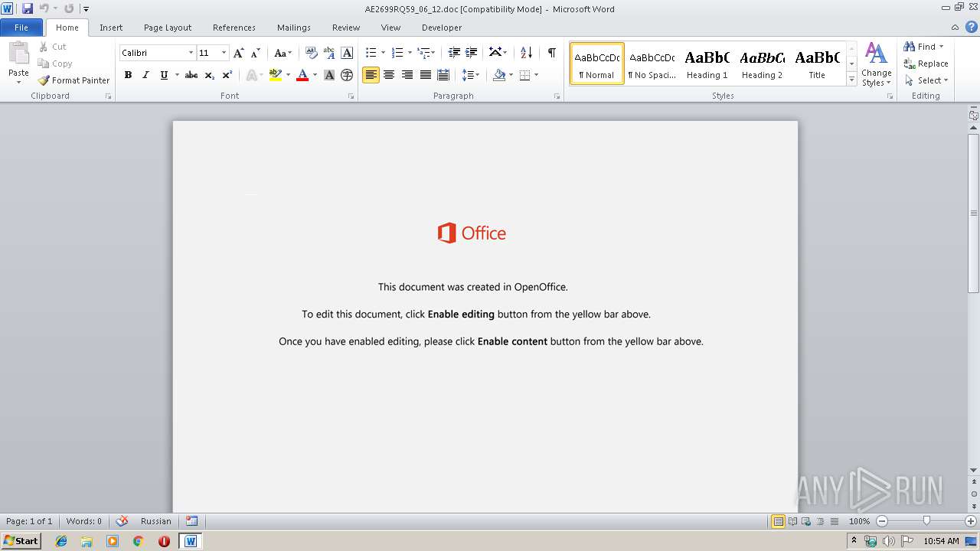The width and height of the screenshot is (980, 551).
Task: Toggle Italic formatting
Action: coord(145,75)
